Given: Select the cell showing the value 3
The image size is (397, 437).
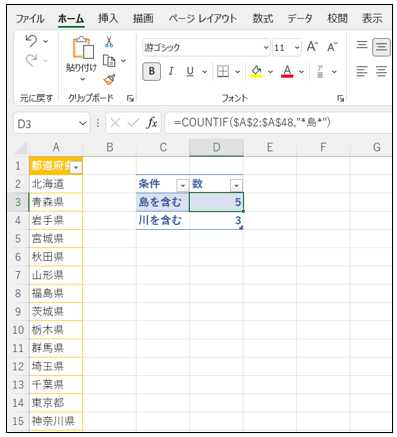Looking at the screenshot, I should [x=216, y=220].
